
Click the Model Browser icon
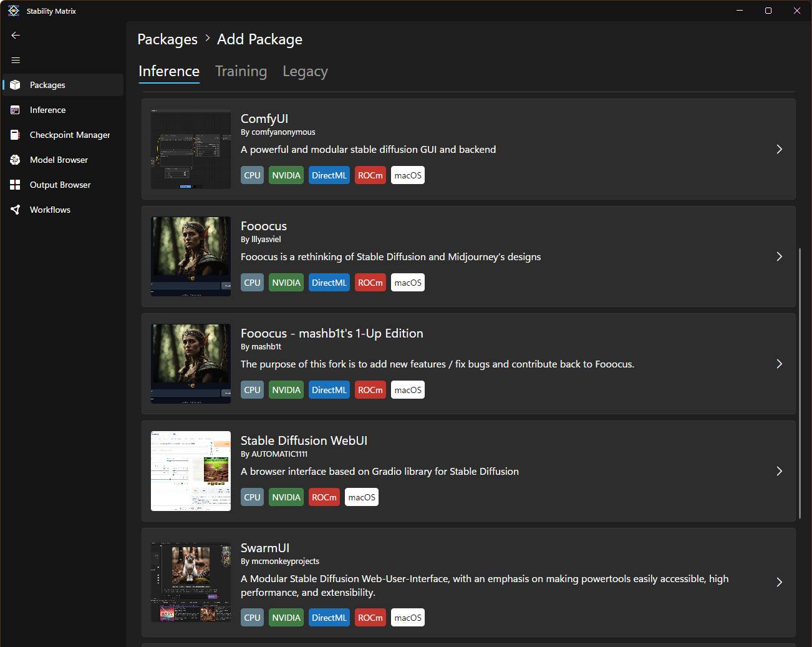tap(16, 160)
